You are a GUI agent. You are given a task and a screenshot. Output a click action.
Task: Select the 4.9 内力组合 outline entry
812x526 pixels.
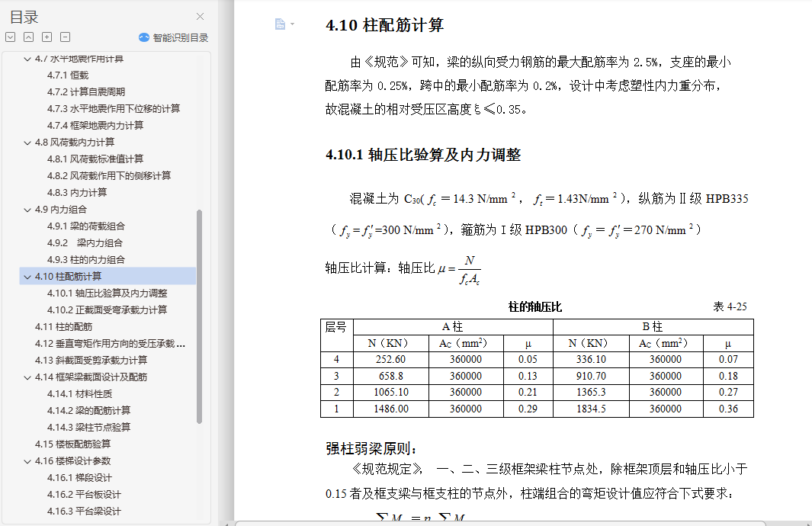(x=60, y=210)
